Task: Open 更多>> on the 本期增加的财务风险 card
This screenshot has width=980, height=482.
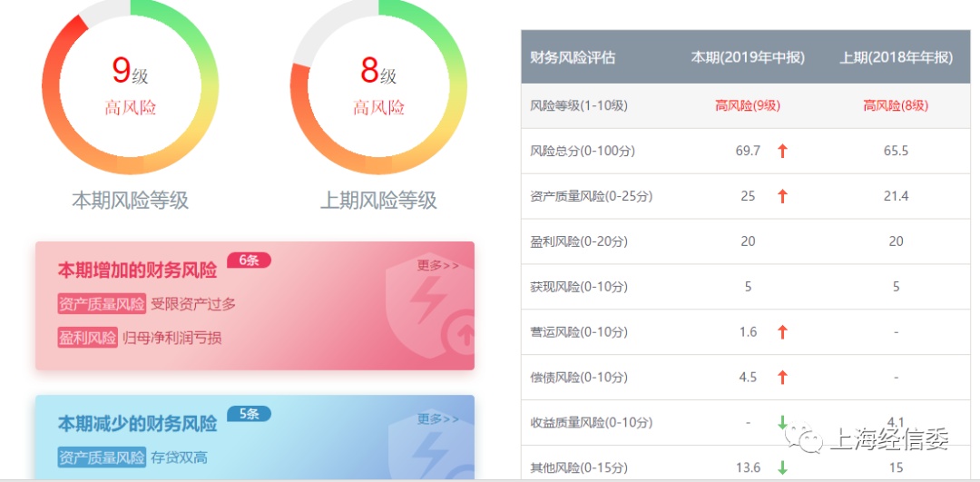Action: click(438, 265)
